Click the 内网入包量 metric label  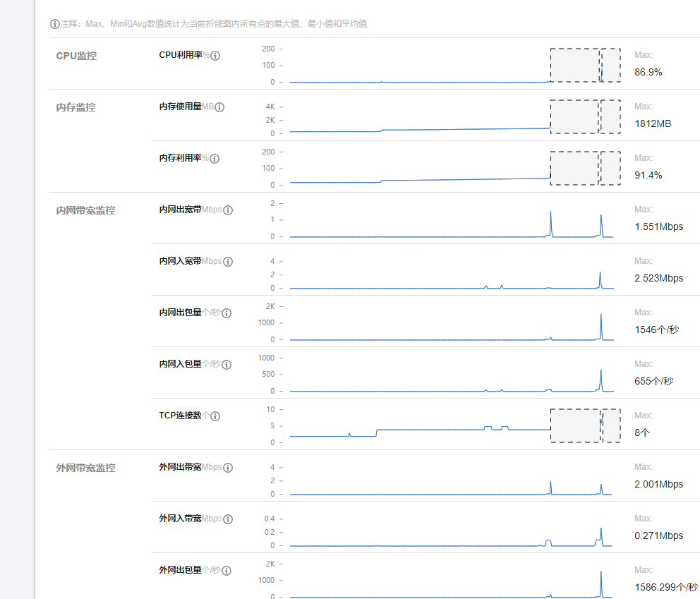click(x=181, y=364)
